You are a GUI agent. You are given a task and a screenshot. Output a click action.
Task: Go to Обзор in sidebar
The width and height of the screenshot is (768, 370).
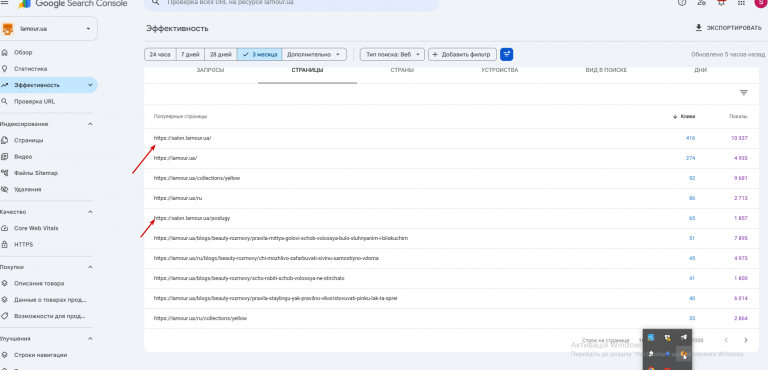[23, 52]
